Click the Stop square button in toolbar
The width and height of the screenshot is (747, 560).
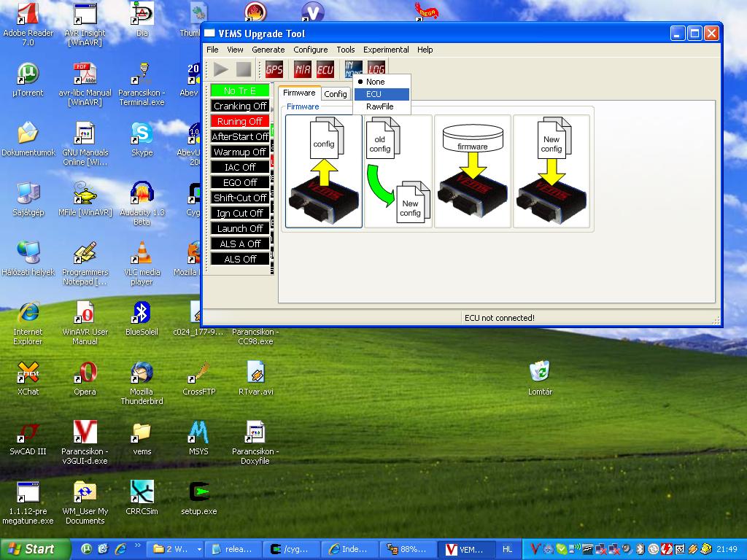244,69
